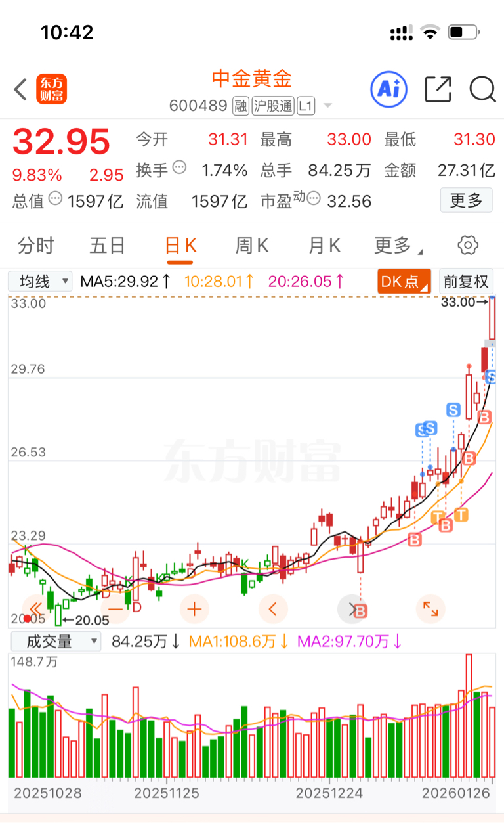The height and width of the screenshot is (823, 504).
Task: Tap the 总手 value 84.25万 in stats
Action: coord(339,171)
